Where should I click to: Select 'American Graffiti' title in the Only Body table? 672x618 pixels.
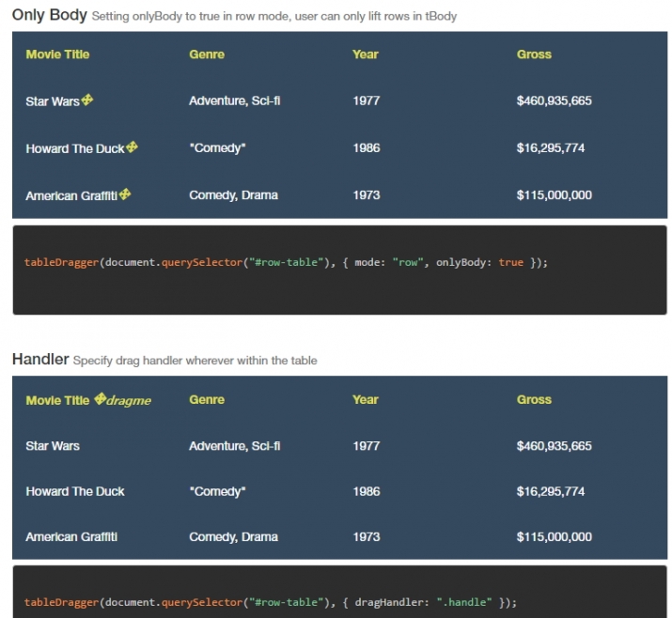[x=71, y=195]
